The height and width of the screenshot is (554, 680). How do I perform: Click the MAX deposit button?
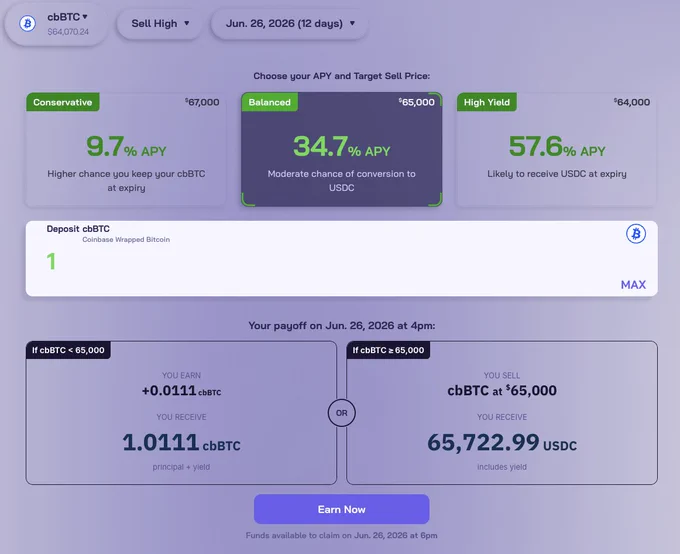pyautogui.click(x=633, y=285)
